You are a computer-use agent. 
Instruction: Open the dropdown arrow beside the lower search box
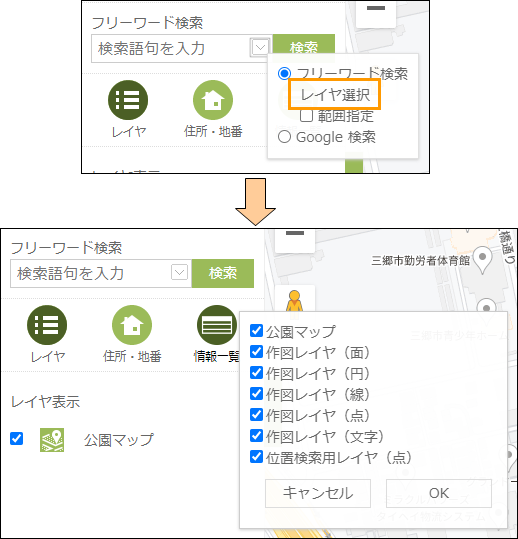179,273
